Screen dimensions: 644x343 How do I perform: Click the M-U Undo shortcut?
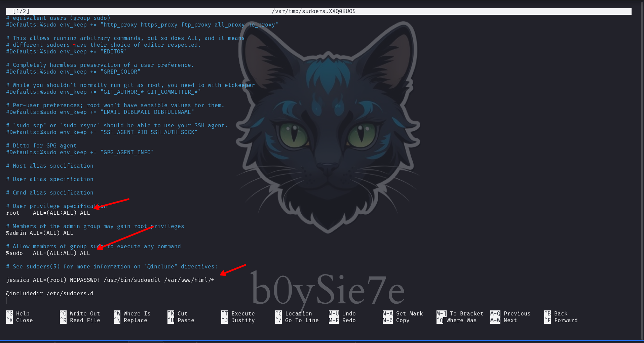(342, 313)
